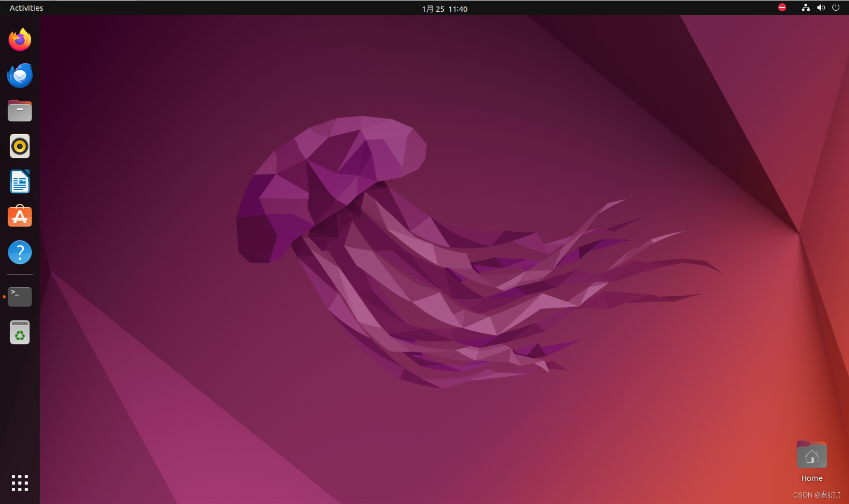Open the Trash in the dock
The height and width of the screenshot is (504, 849).
(x=20, y=332)
